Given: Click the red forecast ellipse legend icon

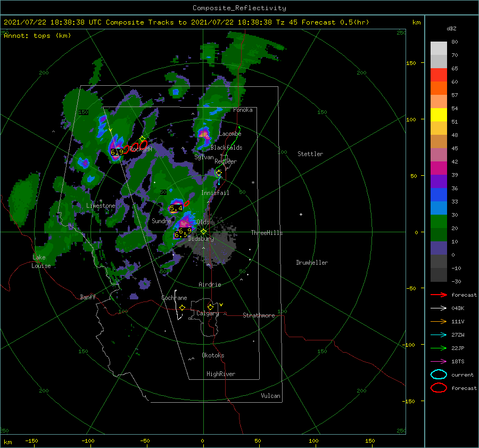Looking at the screenshot, I should 439,388.
